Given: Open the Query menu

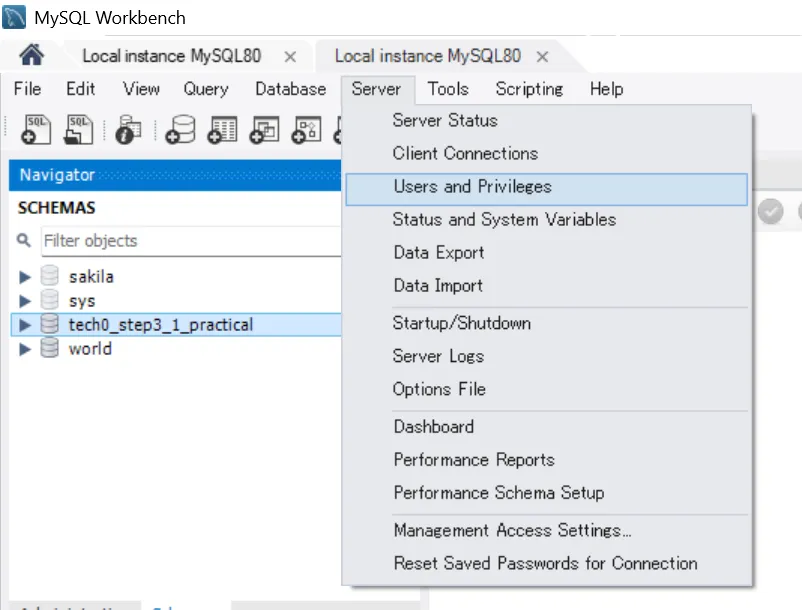Looking at the screenshot, I should pos(206,89).
